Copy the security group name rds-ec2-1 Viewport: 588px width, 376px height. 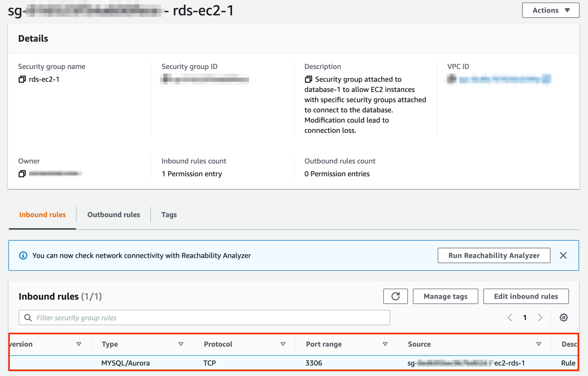tap(22, 79)
